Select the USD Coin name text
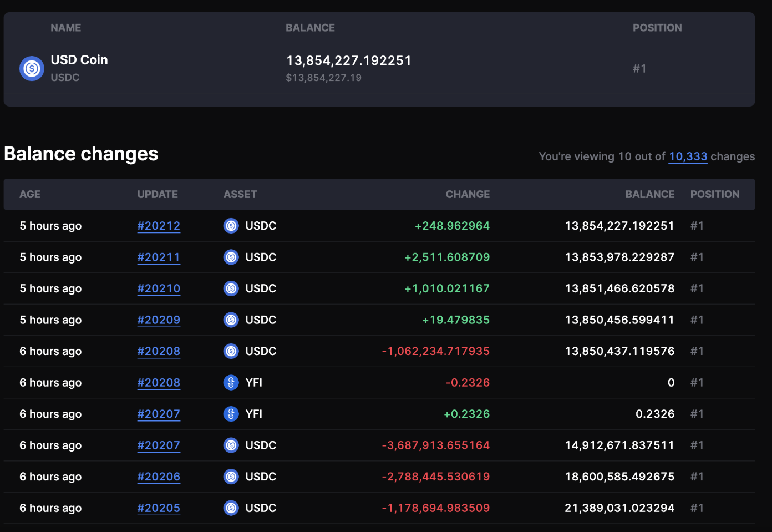 [79, 60]
